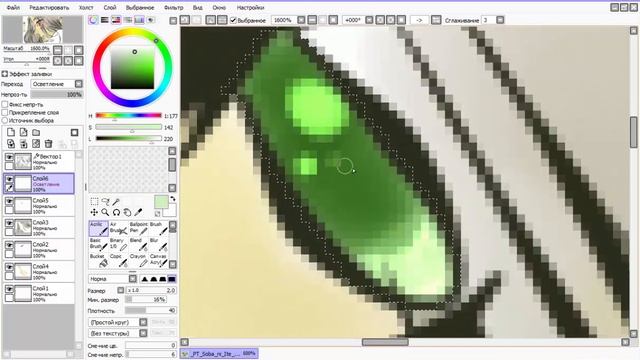Image resolution: width=640 pixels, height=360 pixels.
Task: Delete the selected layer with trash icon
Action: pyautogui.click(x=48, y=143)
